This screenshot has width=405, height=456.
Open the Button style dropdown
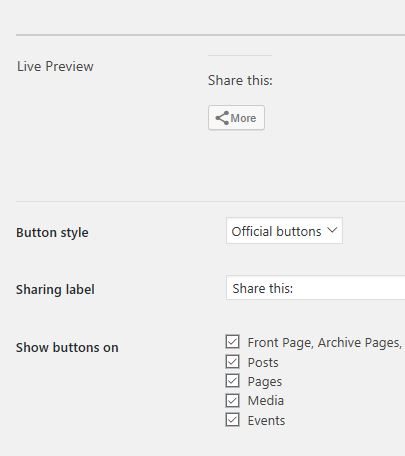coord(284,231)
